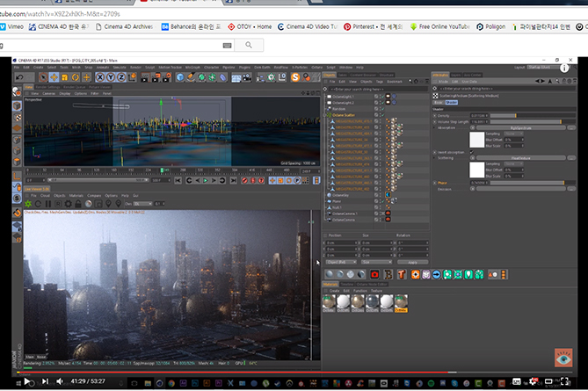The width and height of the screenshot is (588, 391).
Task: Toggle OctaneLight.1 enable checkmark
Action: [382, 97]
